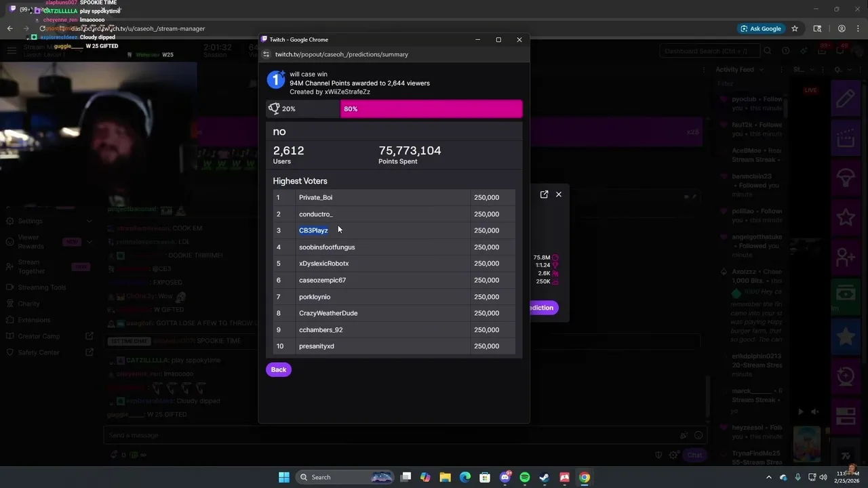Image resolution: width=868 pixels, height=488 pixels.
Task: Open the Chrome profile icon
Action: [x=842, y=28]
